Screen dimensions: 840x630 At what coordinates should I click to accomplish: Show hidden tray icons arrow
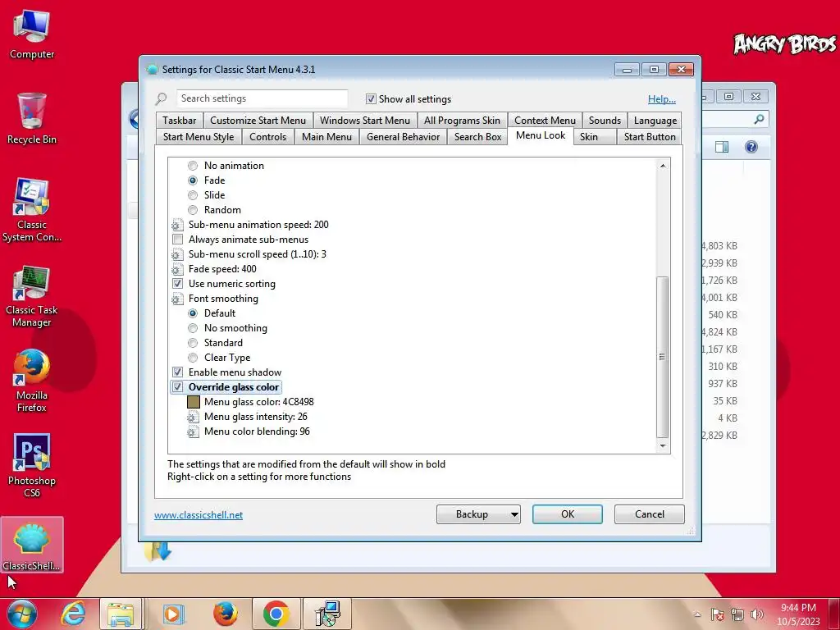[x=697, y=614]
